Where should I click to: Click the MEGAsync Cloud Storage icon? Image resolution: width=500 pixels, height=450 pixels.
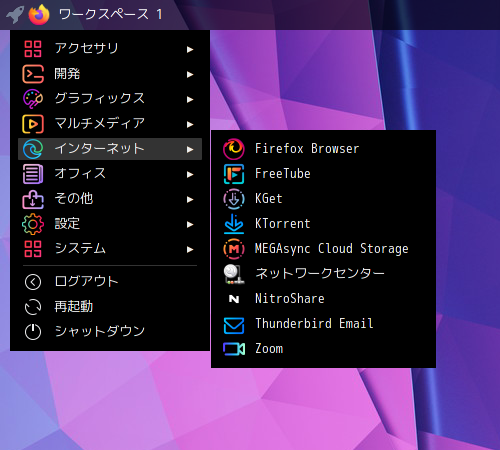234,249
